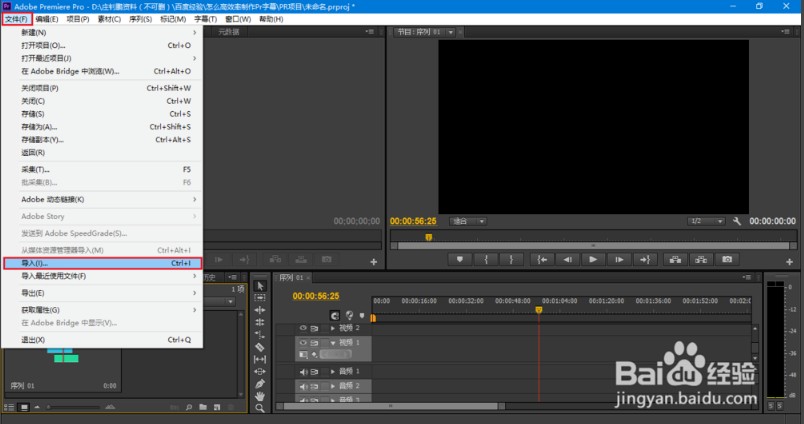
Task: Select the Hand tool
Action: [260, 396]
